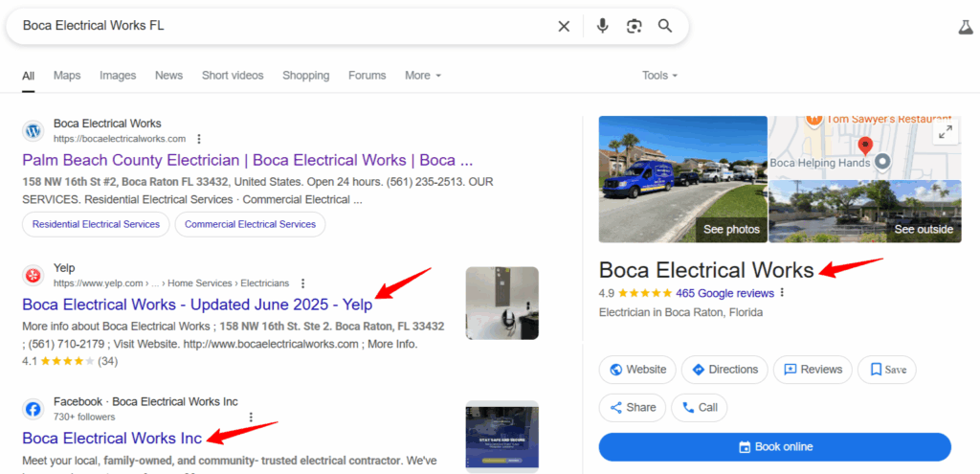Clear the search box with X icon
The width and height of the screenshot is (980, 474).
click(564, 26)
